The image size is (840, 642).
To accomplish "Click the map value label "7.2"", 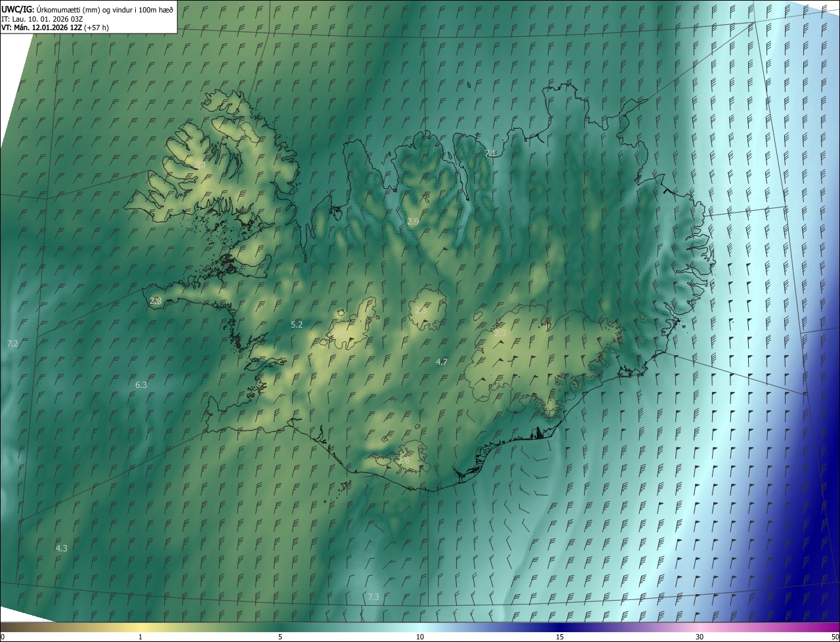I will point(12,343).
